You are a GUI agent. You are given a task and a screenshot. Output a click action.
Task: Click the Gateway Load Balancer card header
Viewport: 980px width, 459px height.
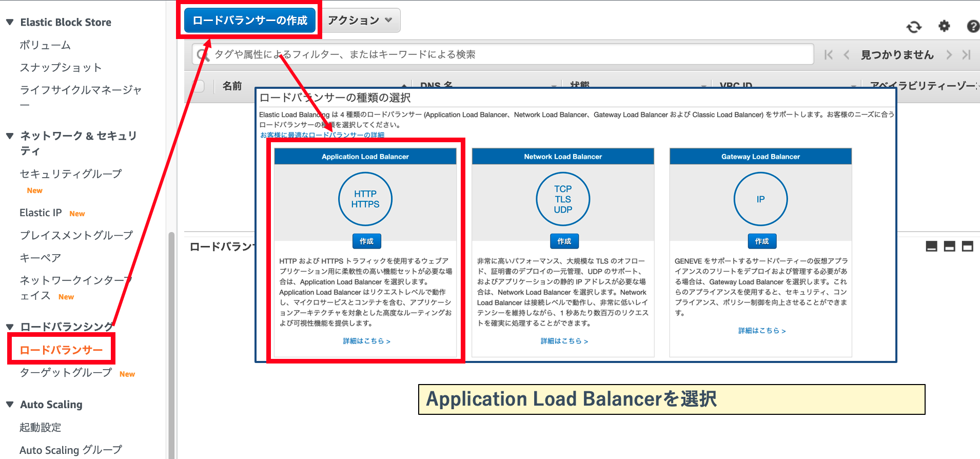point(760,157)
